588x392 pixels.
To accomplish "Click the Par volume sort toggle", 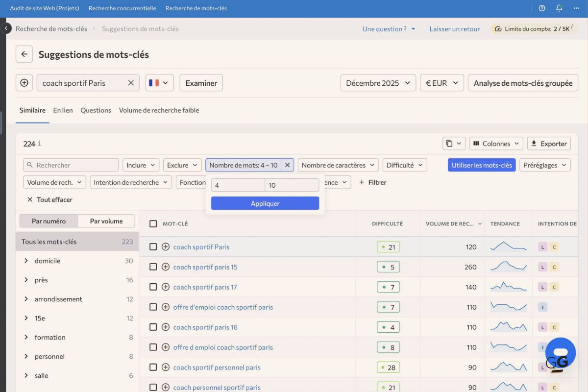I will pos(106,220).
